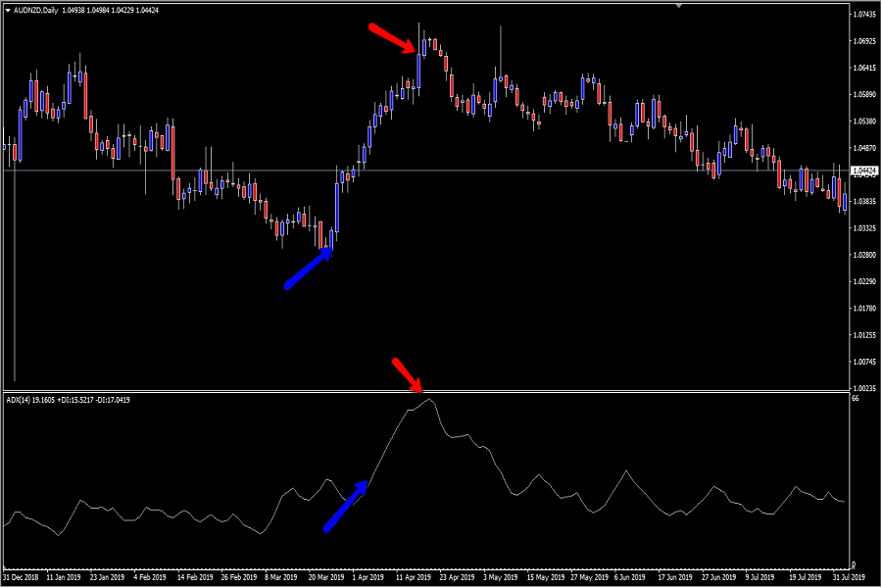Click the 27 Jun 2019 date label
Image resolution: width=882 pixels, height=588 pixels.
coord(719,577)
